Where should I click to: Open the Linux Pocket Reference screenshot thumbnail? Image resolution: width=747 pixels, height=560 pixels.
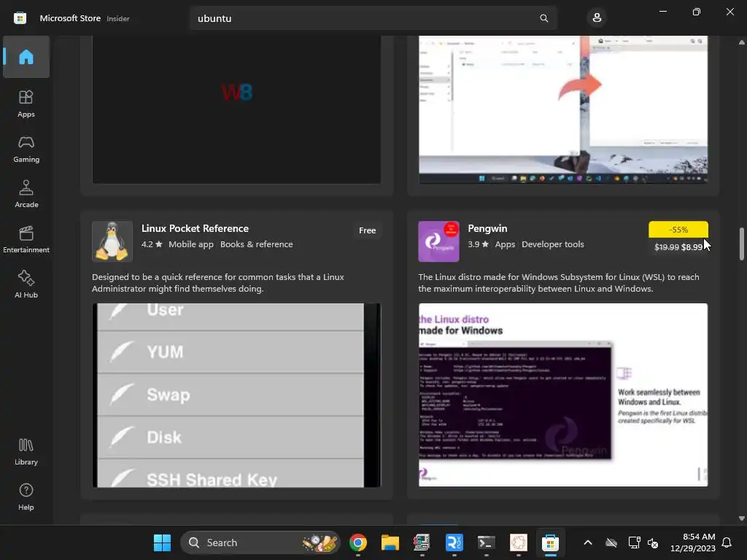point(236,395)
